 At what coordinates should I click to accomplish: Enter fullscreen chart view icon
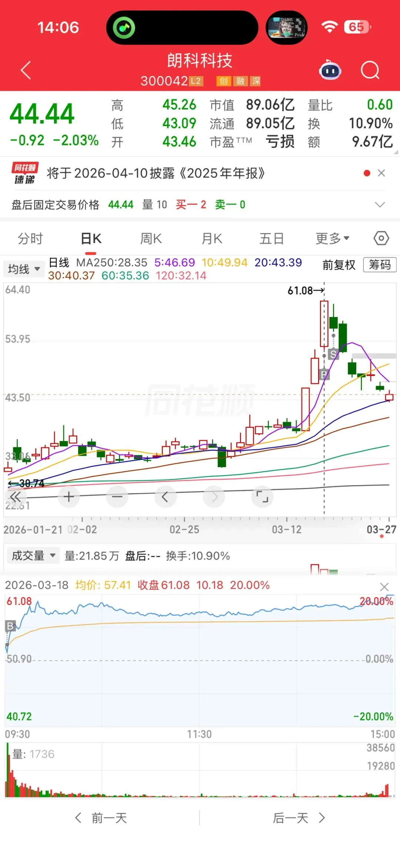tap(262, 497)
